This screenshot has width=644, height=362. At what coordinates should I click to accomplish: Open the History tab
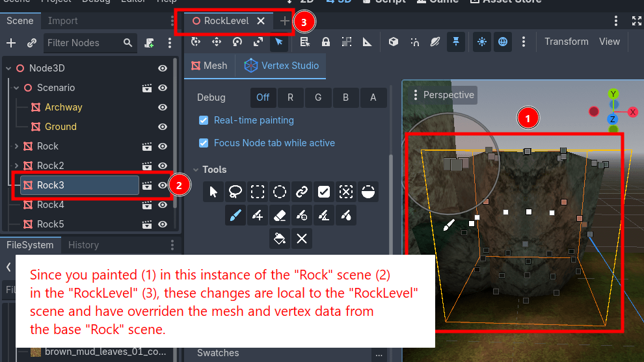83,245
